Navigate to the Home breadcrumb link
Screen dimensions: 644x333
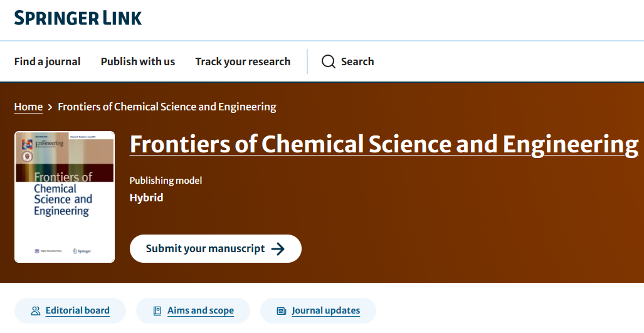(x=28, y=107)
